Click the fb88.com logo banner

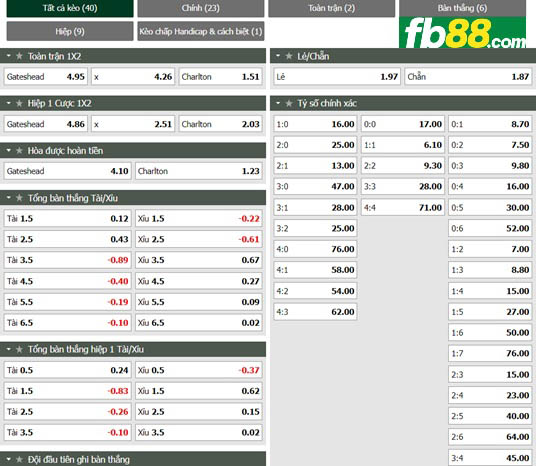(463, 32)
